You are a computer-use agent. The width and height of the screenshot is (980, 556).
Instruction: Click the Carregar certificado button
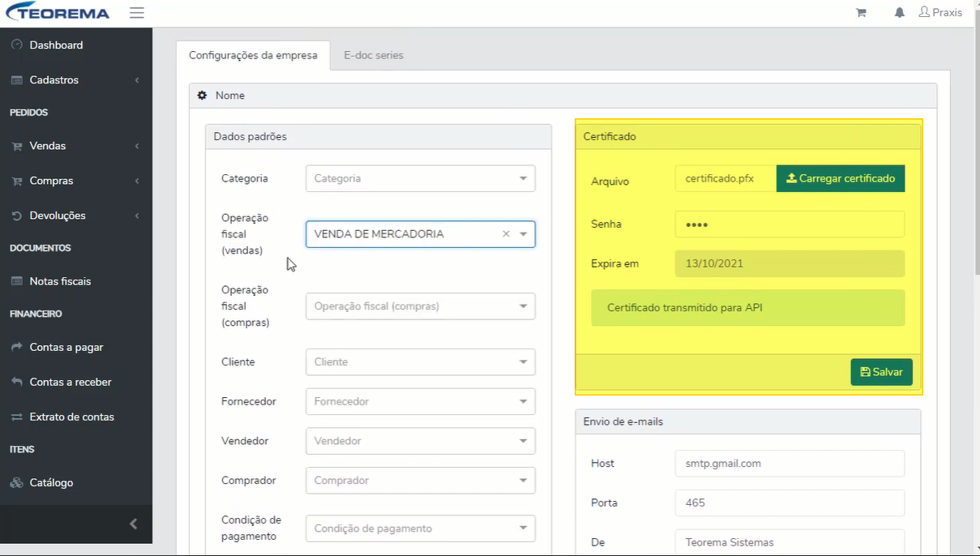[841, 178]
